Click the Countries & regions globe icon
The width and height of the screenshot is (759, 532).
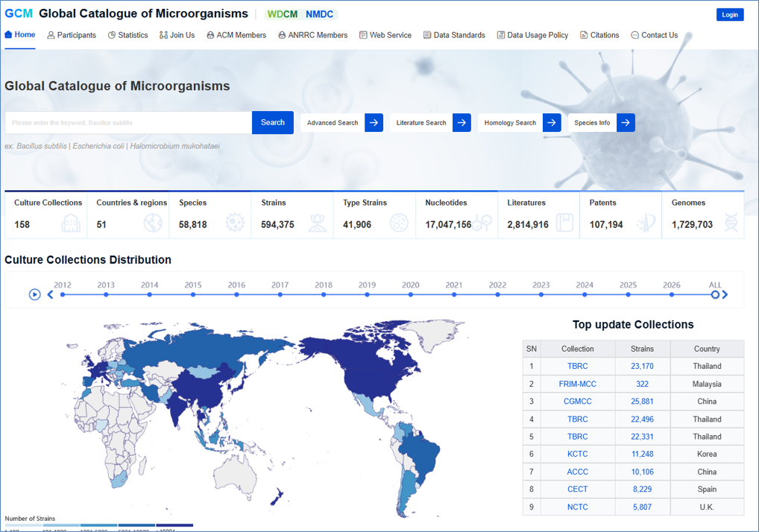(153, 223)
